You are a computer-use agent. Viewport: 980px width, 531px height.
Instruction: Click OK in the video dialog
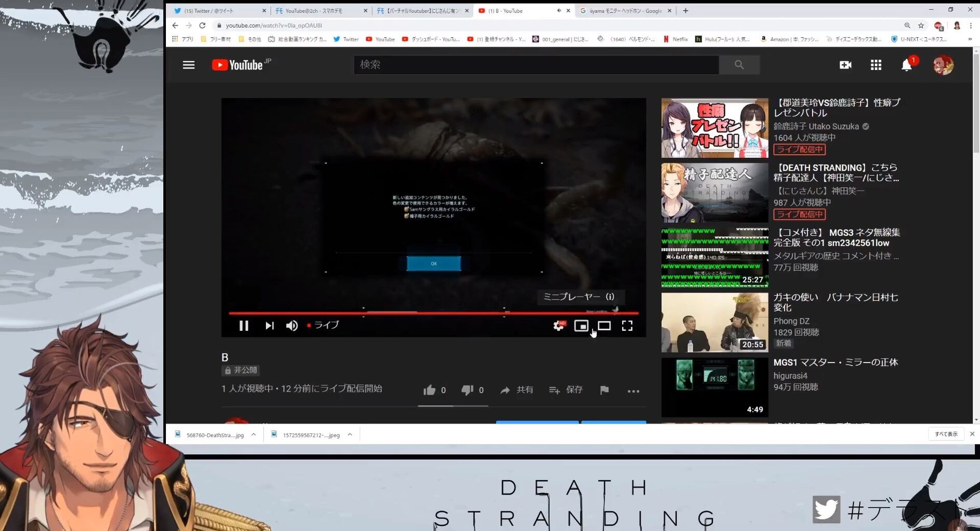pos(433,263)
